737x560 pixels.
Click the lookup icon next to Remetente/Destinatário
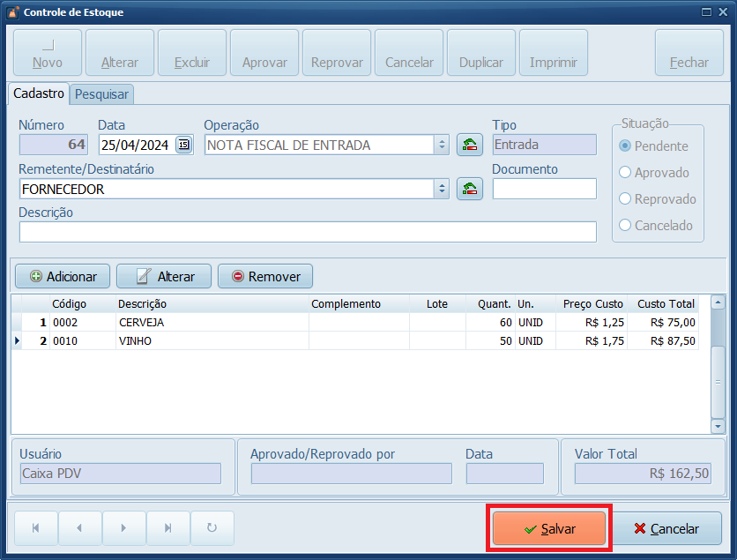pos(470,188)
